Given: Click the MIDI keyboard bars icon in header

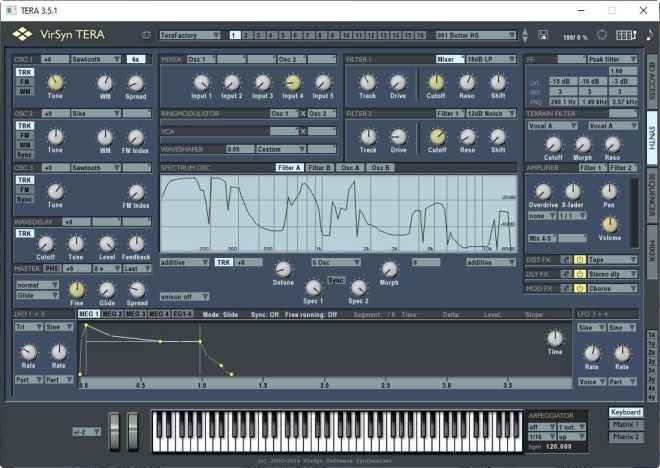Looking at the screenshot, I should (x=626, y=35).
